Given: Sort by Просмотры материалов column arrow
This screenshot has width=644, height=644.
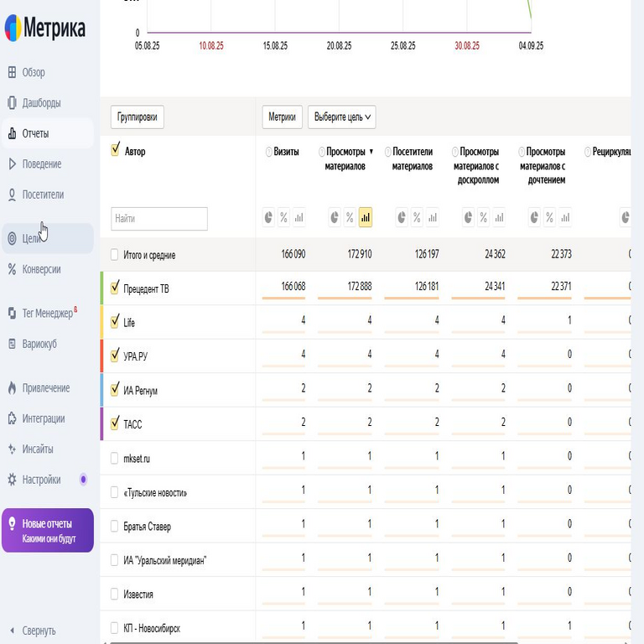Looking at the screenshot, I should point(371,152).
